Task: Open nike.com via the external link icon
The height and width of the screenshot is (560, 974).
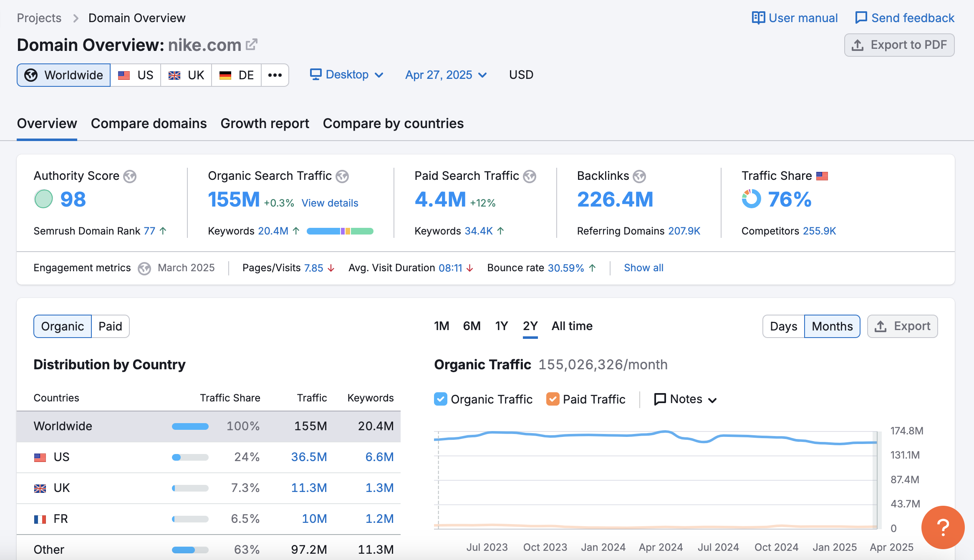Action: pyautogui.click(x=251, y=44)
